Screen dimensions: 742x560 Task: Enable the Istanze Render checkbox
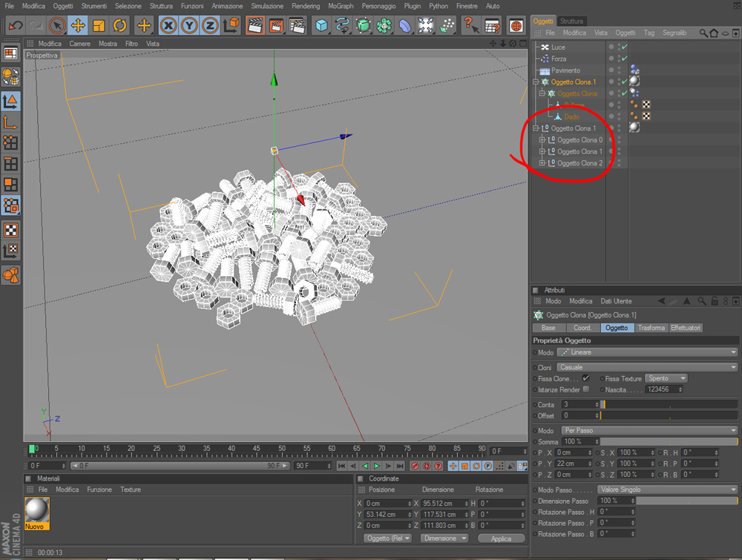pyautogui.click(x=586, y=389)
